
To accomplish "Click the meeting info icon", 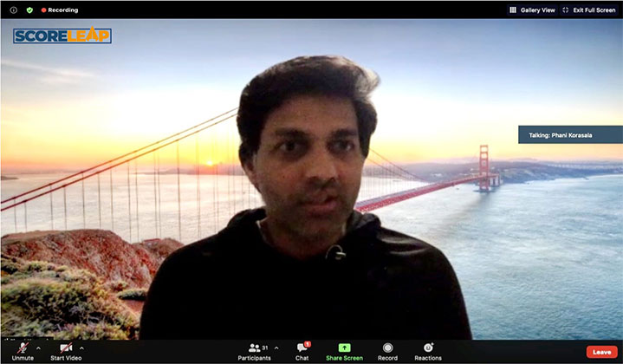I will pyautogui.click(x=13, y=10).
